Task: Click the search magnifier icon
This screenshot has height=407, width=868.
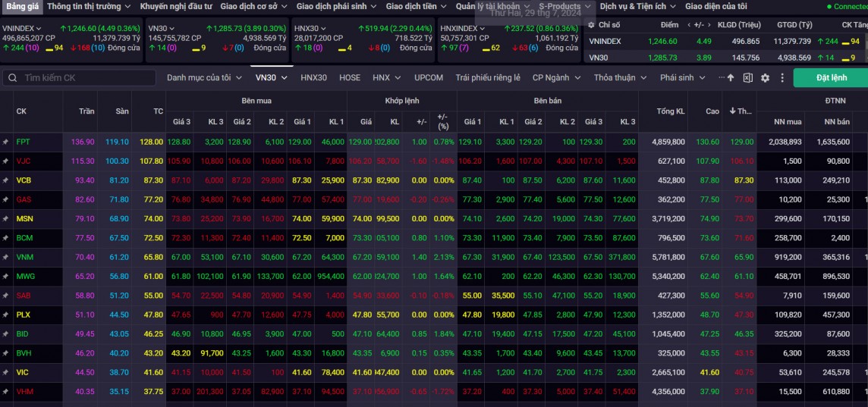Action: tap(12, 78)
